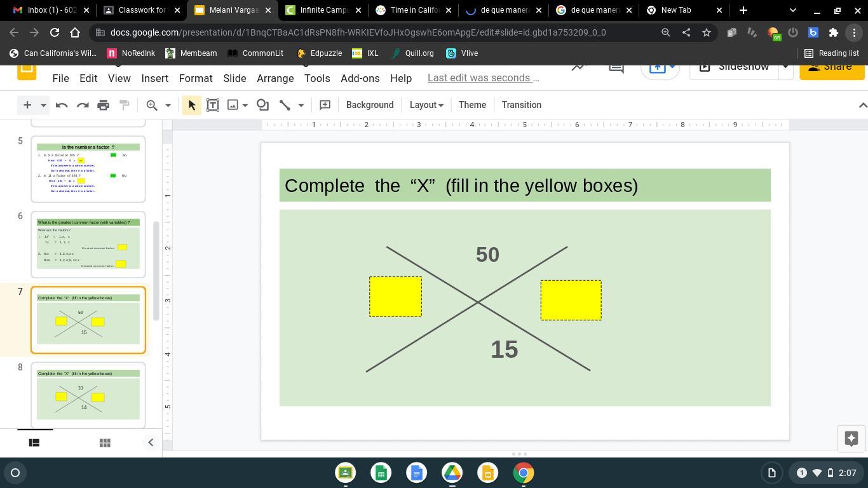Bookmark this page with star icon
This screenshot has height=488, width=868.
point(707,32)
